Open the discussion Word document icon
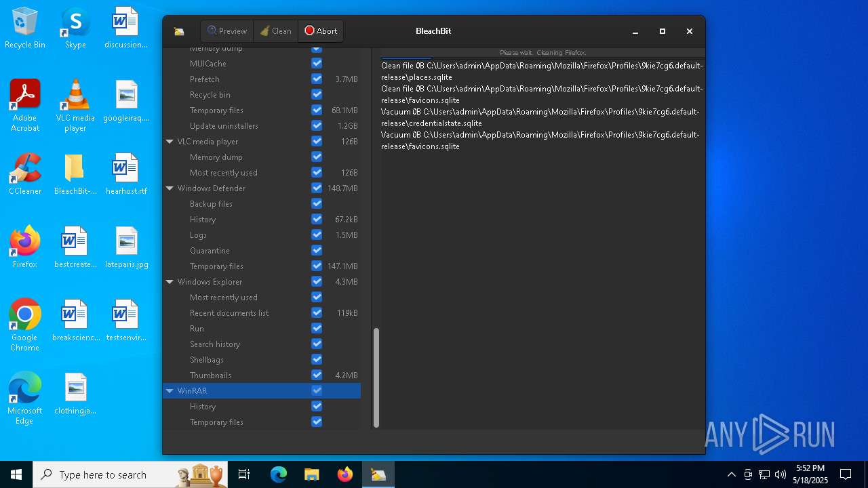 [x=126, y=28]
